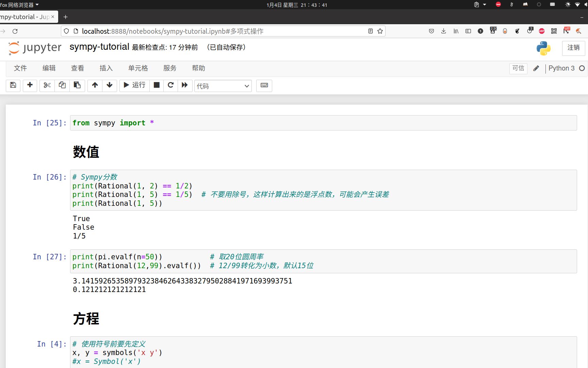The height and width of the screenshot is (368, 588).
Task: Click the keyboard input method icon in top bar
Action: (552, 4)
